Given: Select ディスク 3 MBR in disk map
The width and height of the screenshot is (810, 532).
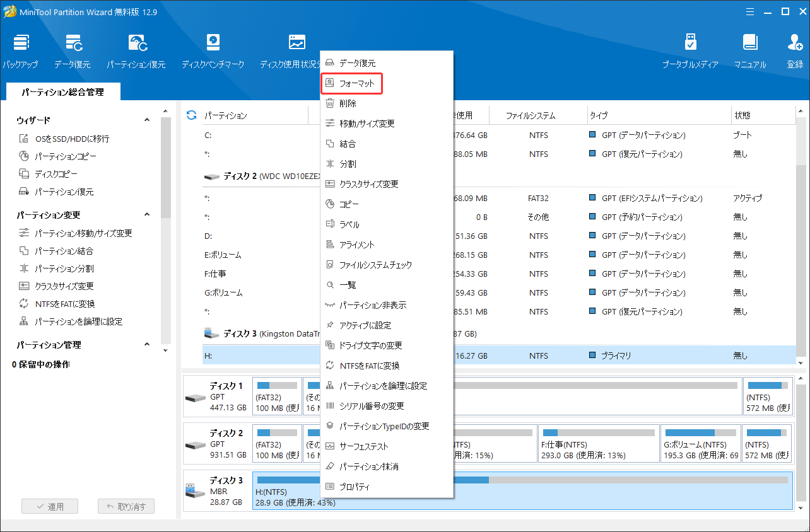Looking at the screenshot, I should click(217, 490).
